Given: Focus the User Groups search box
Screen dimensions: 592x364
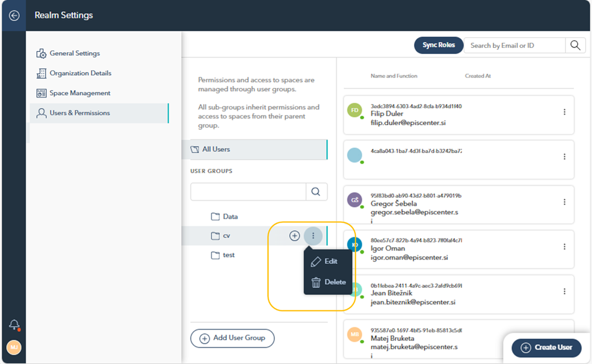Looking at the screenshot, I should pos(248,192).
